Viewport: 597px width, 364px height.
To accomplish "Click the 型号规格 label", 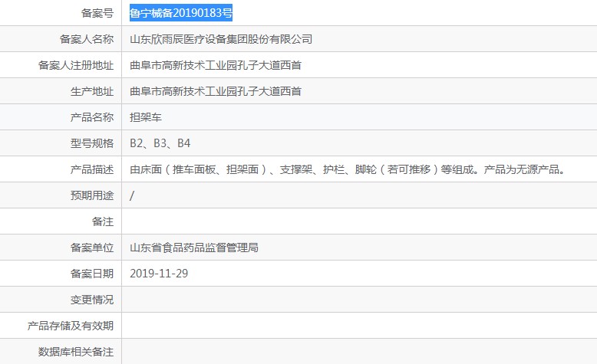I will 92,143.
